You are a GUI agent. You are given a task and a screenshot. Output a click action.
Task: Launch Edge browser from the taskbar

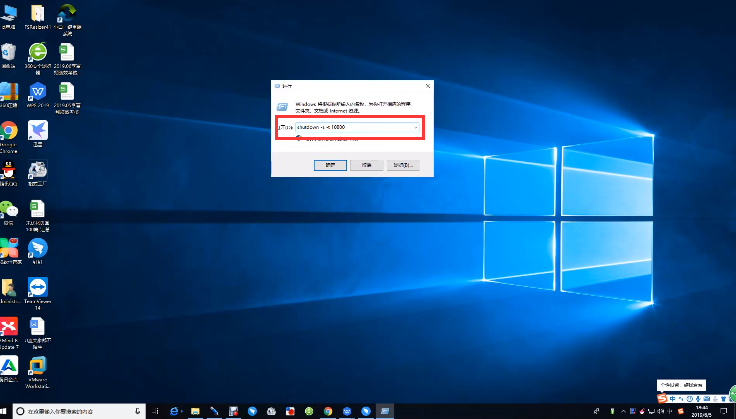click(x=174, y=411)
